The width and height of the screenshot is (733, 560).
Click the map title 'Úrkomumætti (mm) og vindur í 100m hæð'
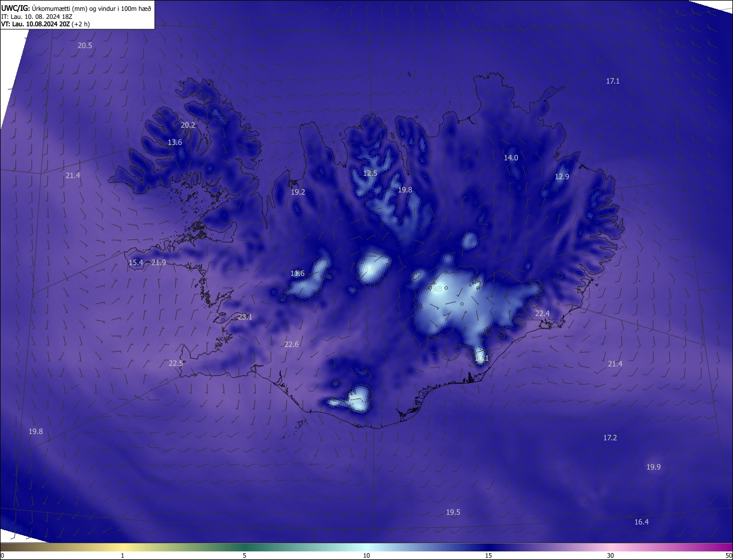tap(92, 8)
